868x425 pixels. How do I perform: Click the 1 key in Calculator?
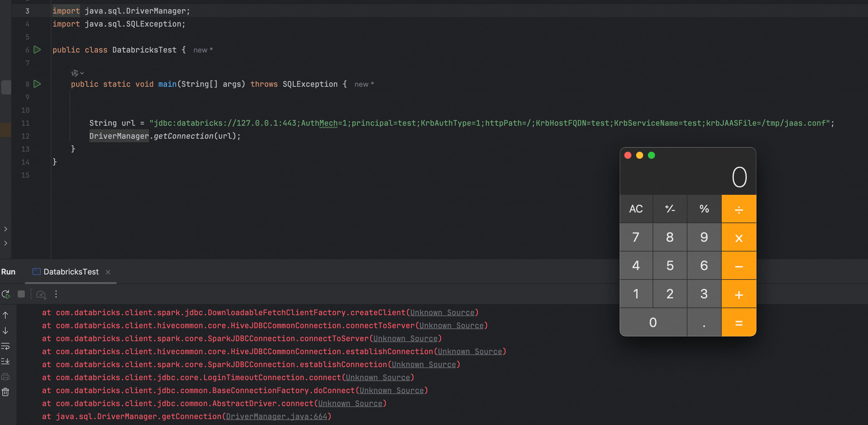636,294
